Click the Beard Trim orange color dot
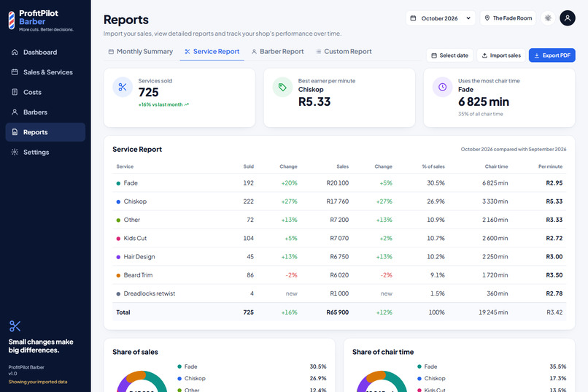The height and width of the screenshot is (392, 588). tap(118, 275)
